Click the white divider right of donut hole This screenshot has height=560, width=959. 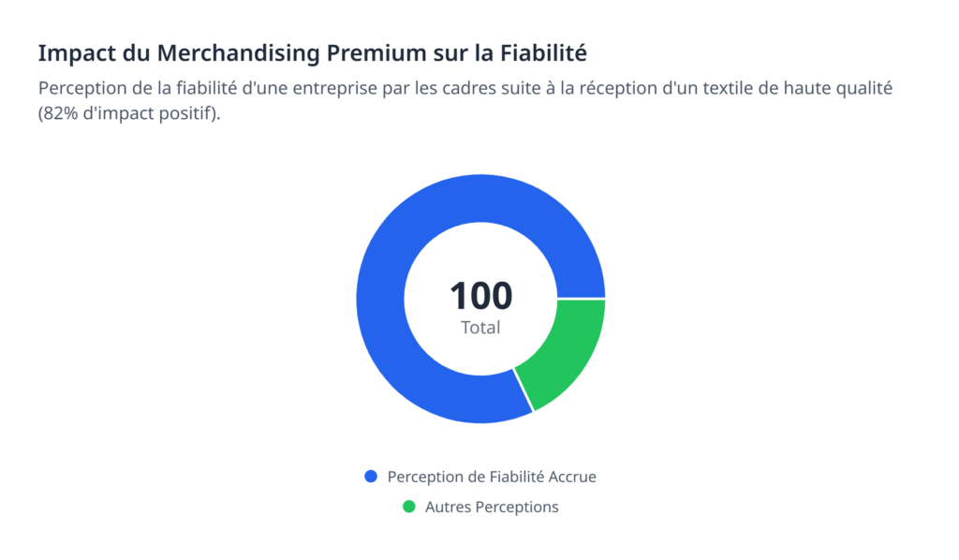click(582, 299)
